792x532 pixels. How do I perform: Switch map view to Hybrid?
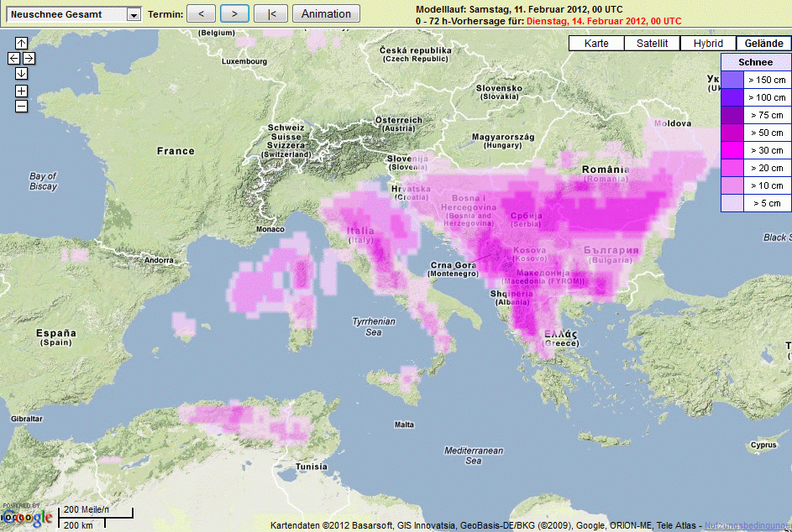tap(708, 44)
